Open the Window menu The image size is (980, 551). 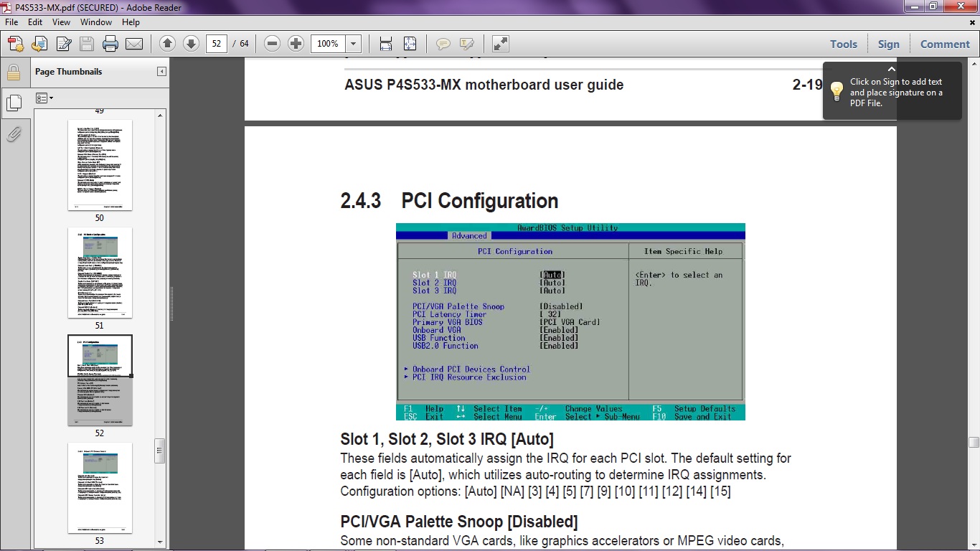96,22
